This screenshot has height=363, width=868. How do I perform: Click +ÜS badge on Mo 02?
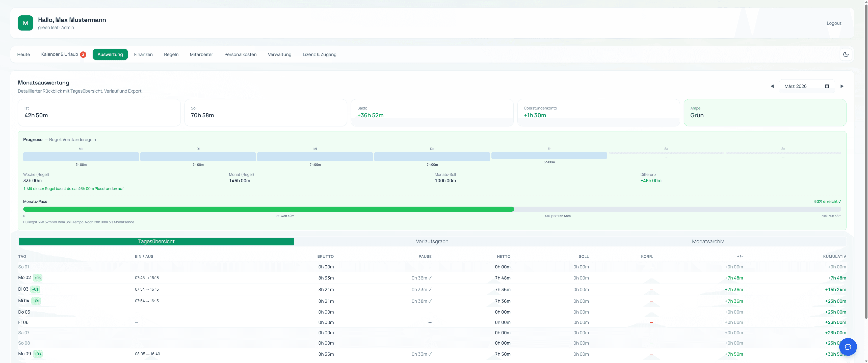pyautogui.click(x=38, y=278)
